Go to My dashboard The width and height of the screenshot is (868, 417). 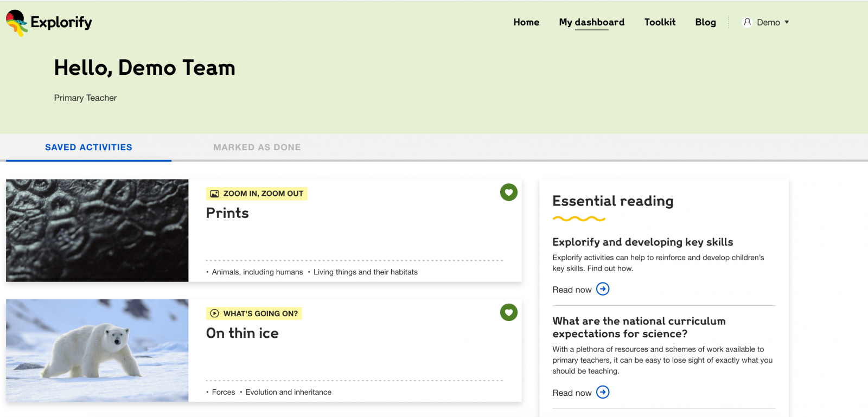592,22
